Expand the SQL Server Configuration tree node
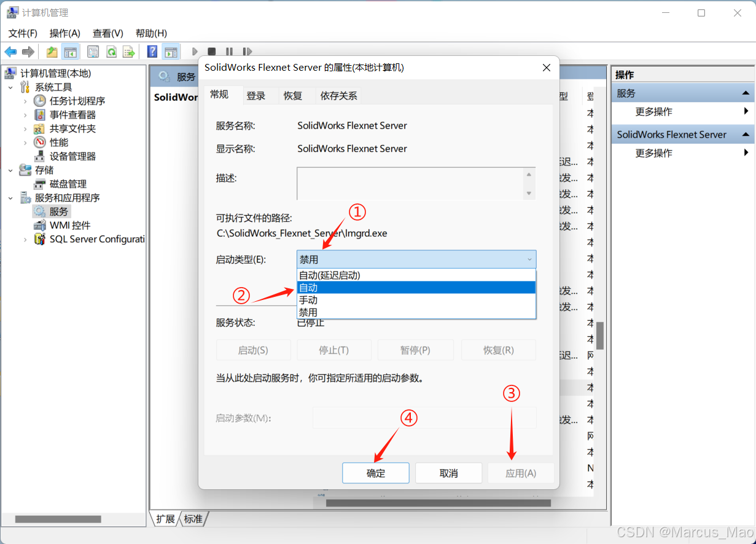This screenshot has width=756, height=544. tap(25, 239)
